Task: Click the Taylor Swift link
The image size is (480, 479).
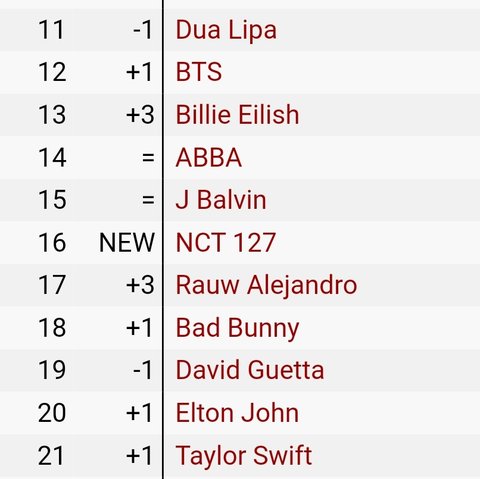Action: coord(244,456)
